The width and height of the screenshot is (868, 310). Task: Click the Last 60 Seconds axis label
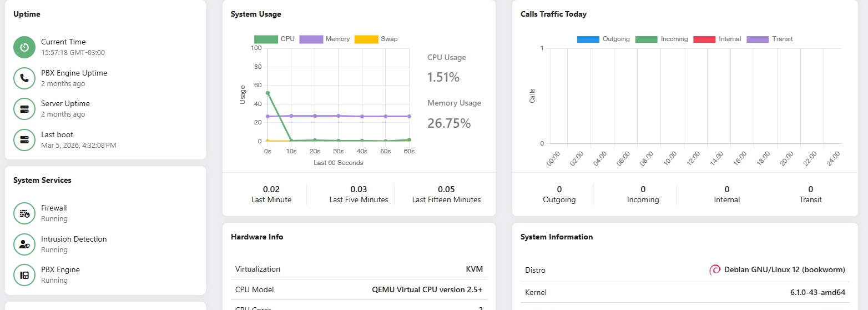tap(338, 163)
